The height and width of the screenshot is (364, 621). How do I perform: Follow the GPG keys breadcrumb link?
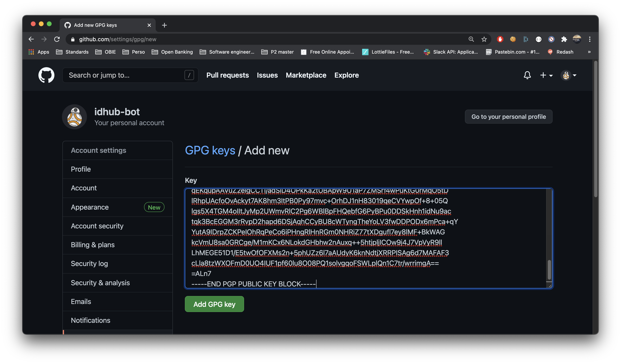[x=210, y=150]
